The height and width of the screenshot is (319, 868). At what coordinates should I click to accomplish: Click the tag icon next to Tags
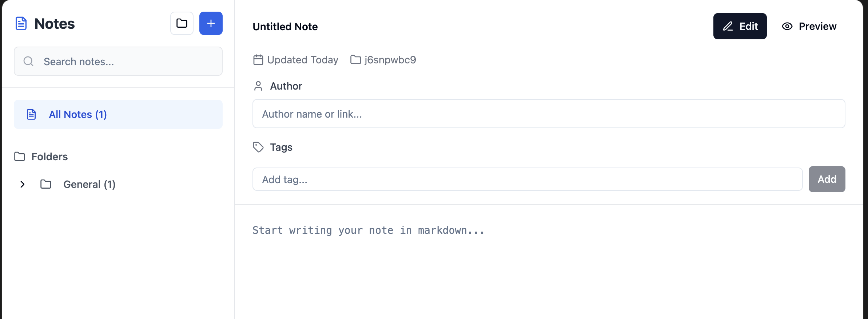(258, 147)
